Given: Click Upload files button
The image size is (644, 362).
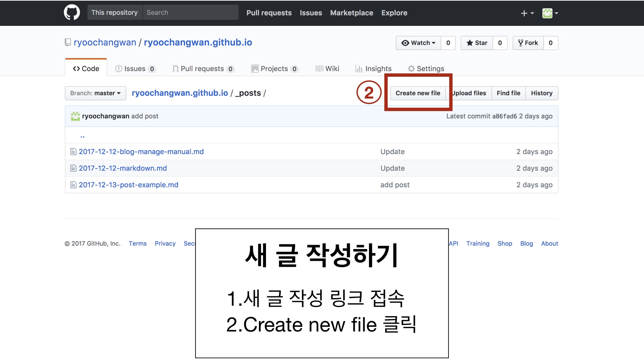Looking at the screenshot, I should coord(468,93).
